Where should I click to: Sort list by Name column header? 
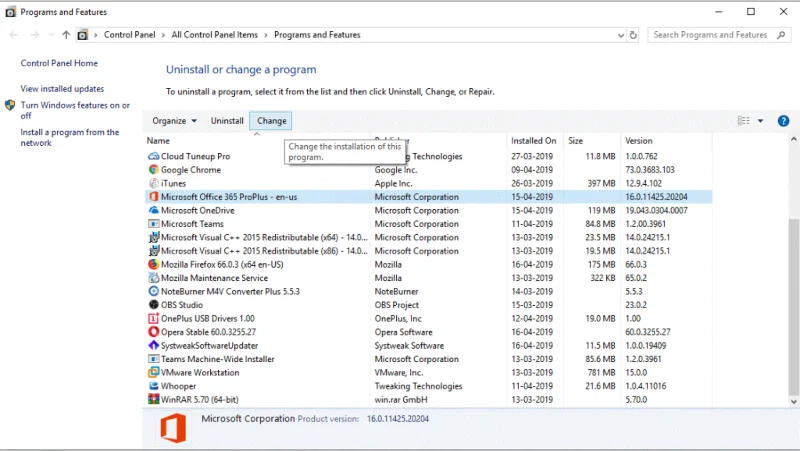(x=158, y=141)
